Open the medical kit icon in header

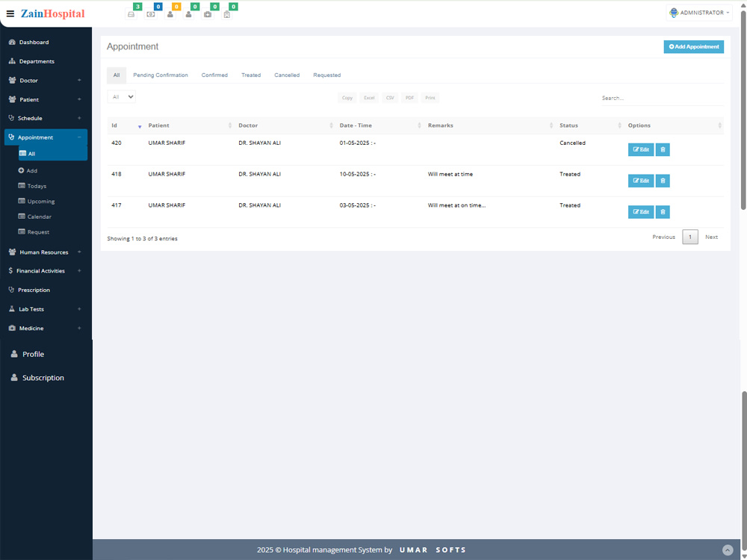pos(208,15)
